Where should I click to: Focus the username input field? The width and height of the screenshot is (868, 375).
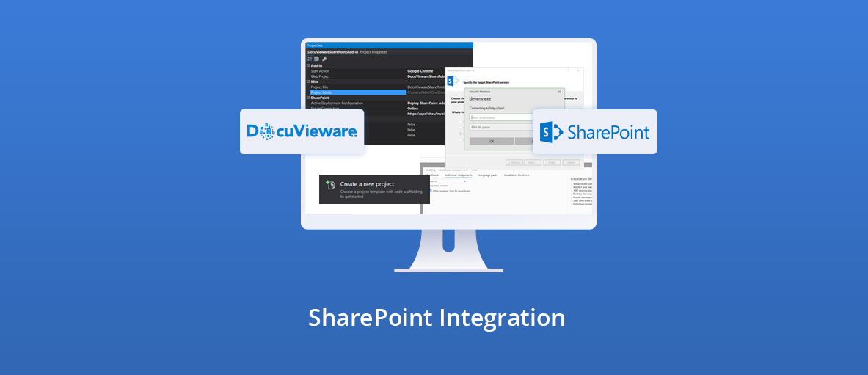(500, 117)
